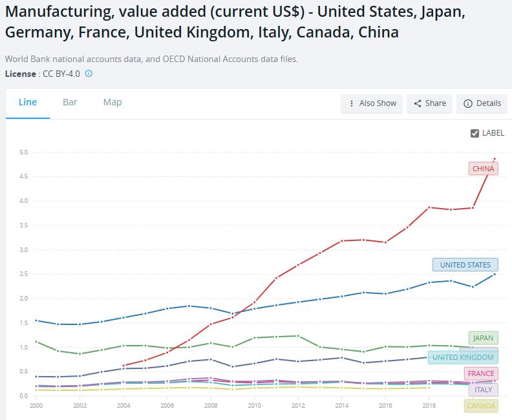The image size is (512, 420).
Task: Select the CANADA series label
Action: (480, 406)
